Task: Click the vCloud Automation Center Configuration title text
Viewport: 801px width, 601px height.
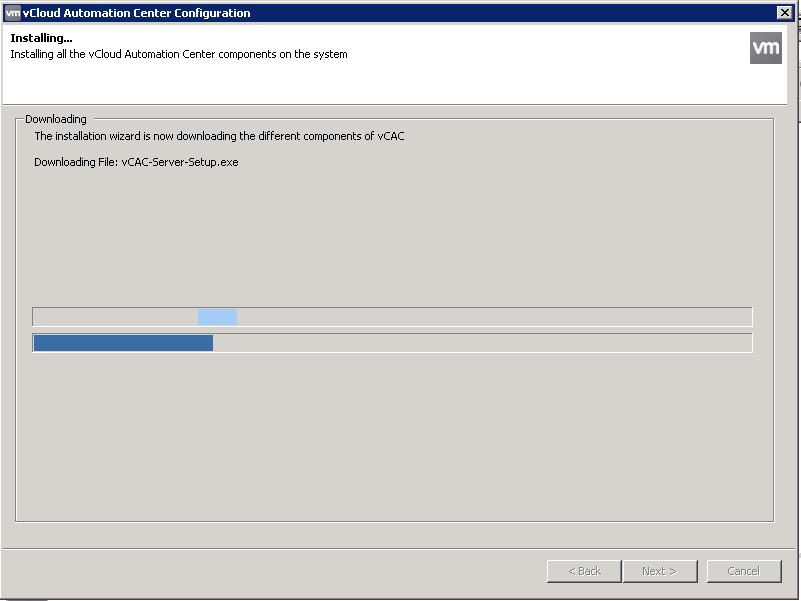Action: click(x=136, y=13)
